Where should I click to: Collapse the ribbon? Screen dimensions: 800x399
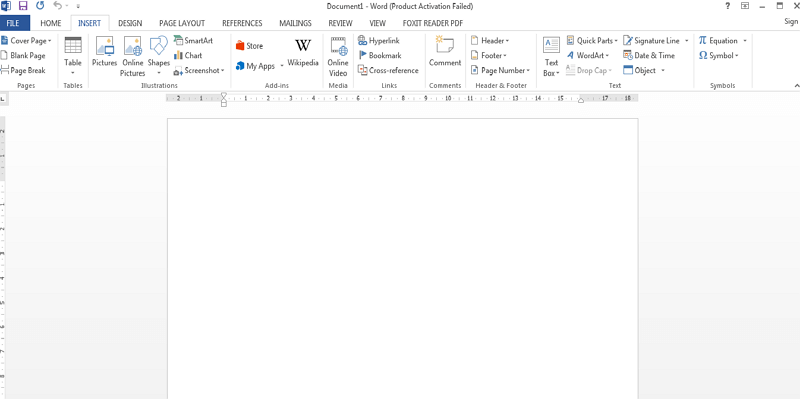coord(796,85)
